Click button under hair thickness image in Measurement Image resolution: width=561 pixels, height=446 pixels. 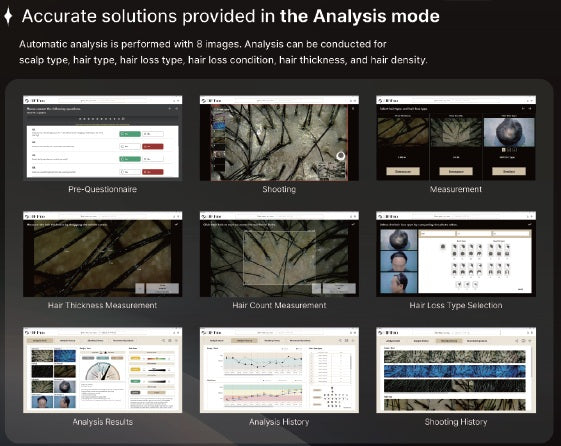click(403, 171)
